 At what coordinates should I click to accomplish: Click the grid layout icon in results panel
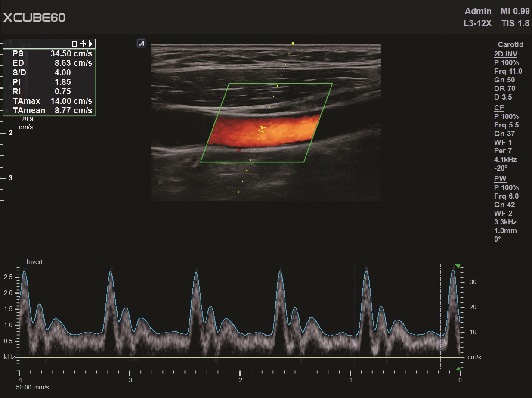pos(74,44)
